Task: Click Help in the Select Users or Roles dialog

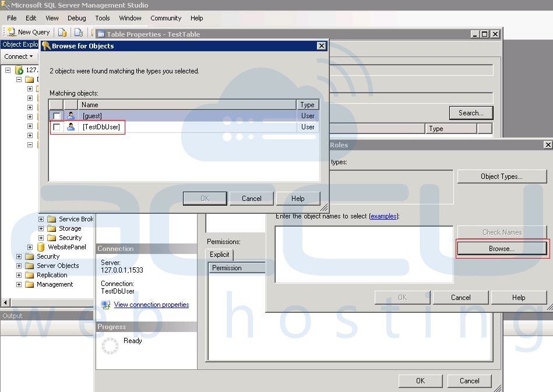Action: tap(519, 298)
